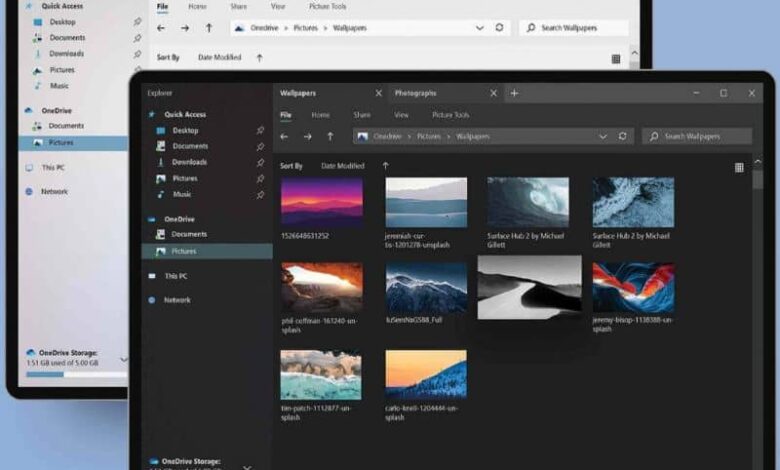Click the back arrow in dark window

(x=284, y=136)
